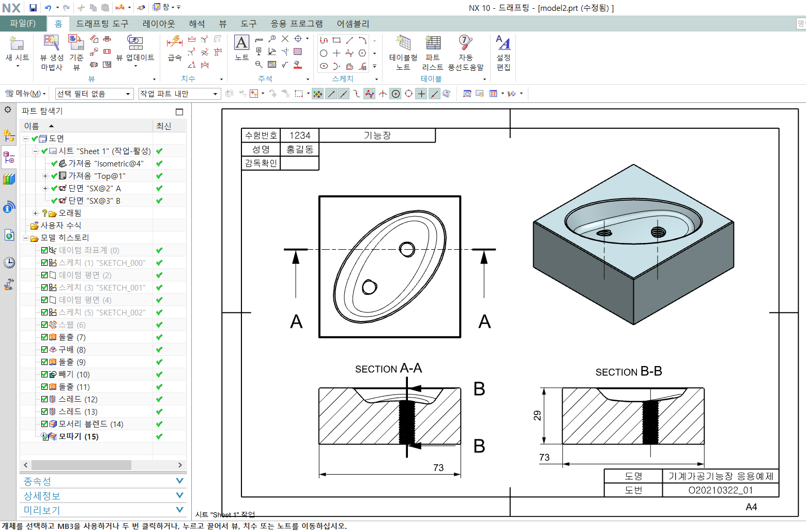Select 단면 "SX@3" B tree item
Viewport: 806px width, 532px height.
[94, 201]
